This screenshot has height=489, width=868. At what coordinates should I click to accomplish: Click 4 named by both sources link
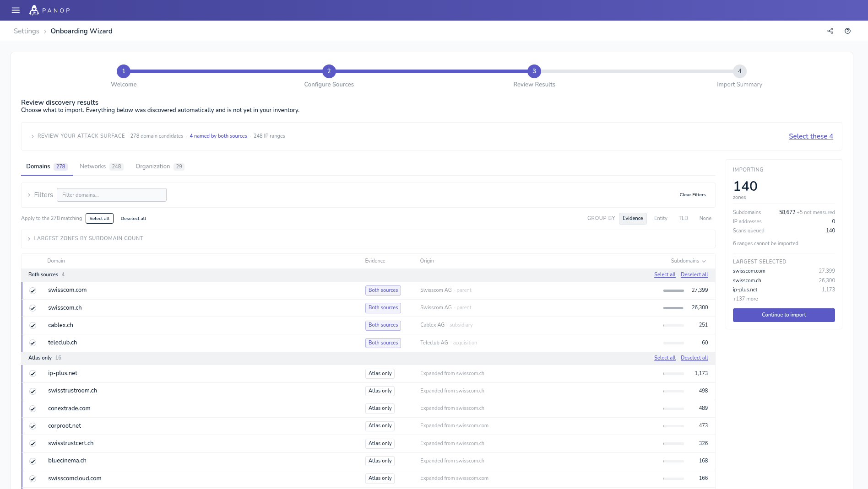pyautogui.click(x=218, y=136)
